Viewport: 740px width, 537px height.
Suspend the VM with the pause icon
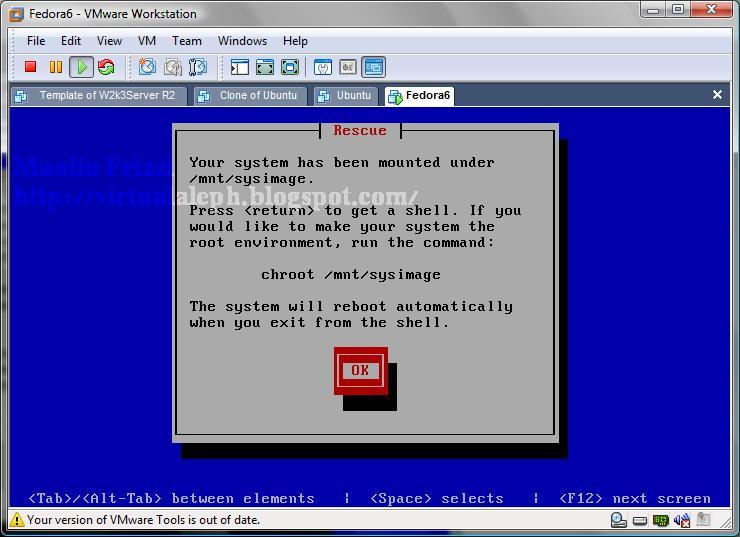point(56,67)
